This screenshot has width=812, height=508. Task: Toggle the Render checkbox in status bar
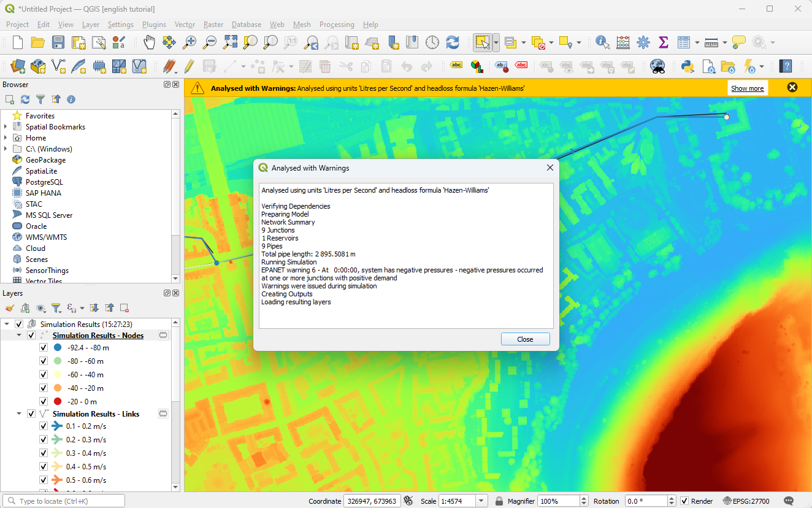(x=684, y=501)
